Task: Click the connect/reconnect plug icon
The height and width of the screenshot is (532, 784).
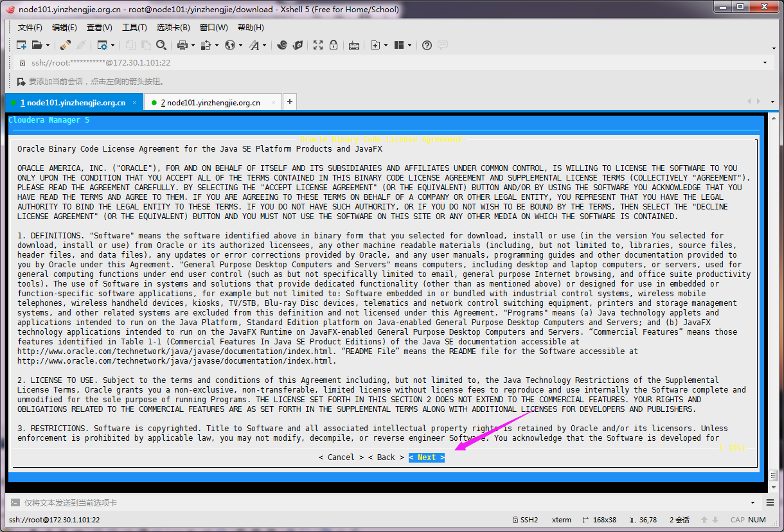Action: (x=66, y=45)
